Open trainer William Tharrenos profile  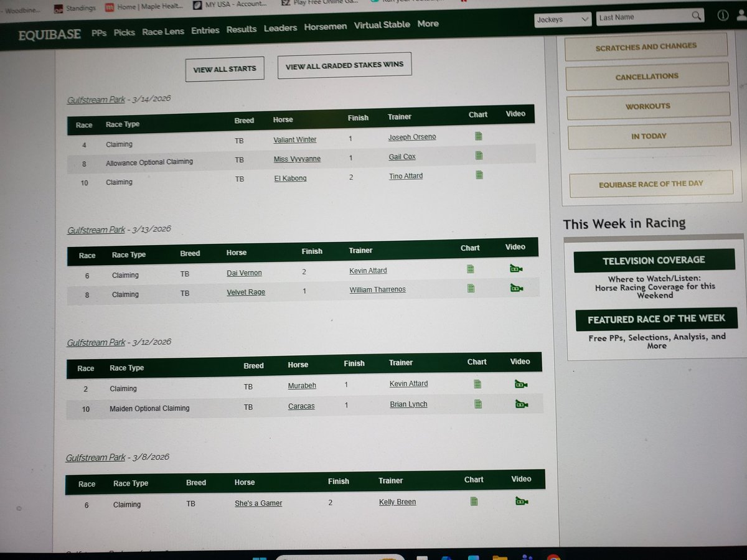click(377, 289)
